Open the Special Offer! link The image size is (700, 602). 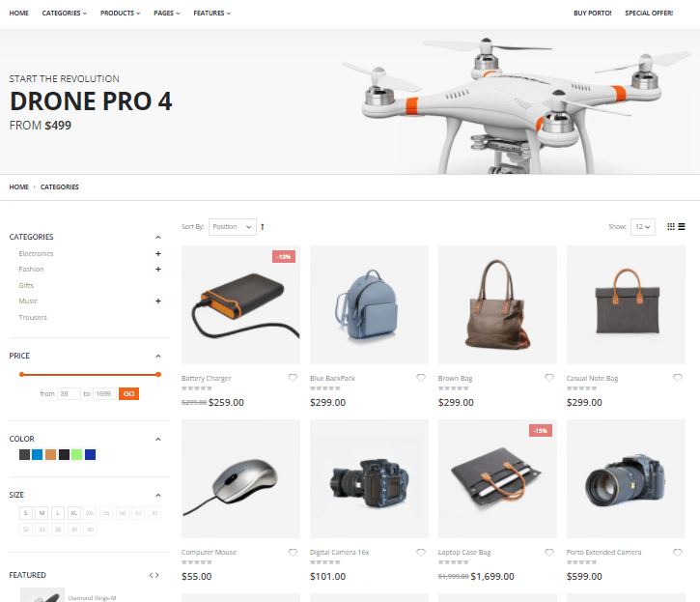point(649,14)
